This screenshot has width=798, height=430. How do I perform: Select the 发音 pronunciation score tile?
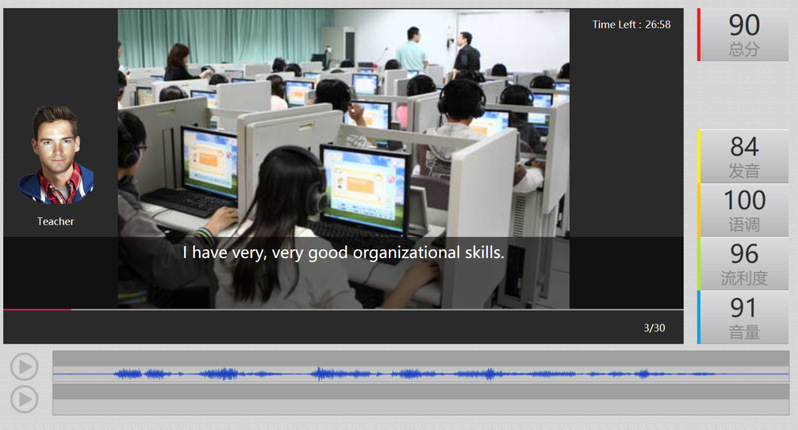[x=744, y=156]
